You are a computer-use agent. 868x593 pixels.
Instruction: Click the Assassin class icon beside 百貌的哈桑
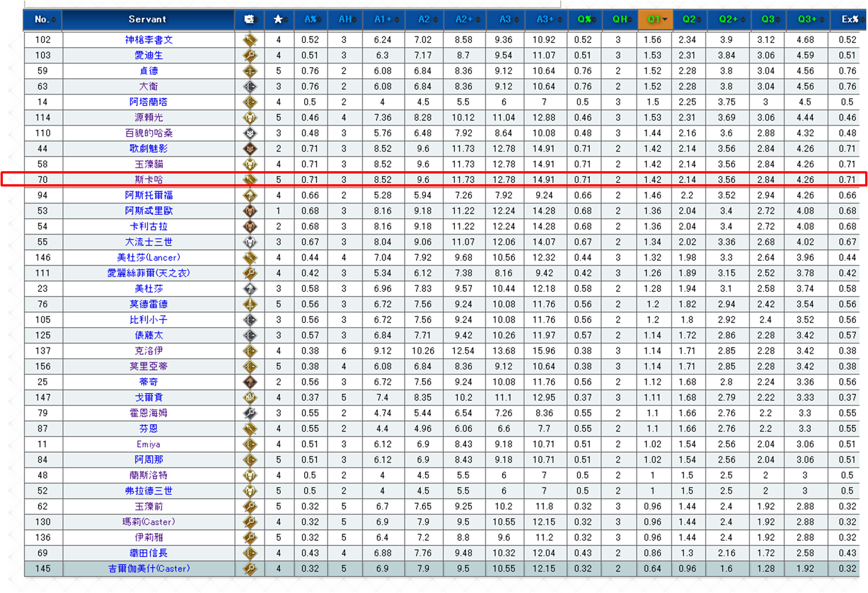[x=250, y=133]
